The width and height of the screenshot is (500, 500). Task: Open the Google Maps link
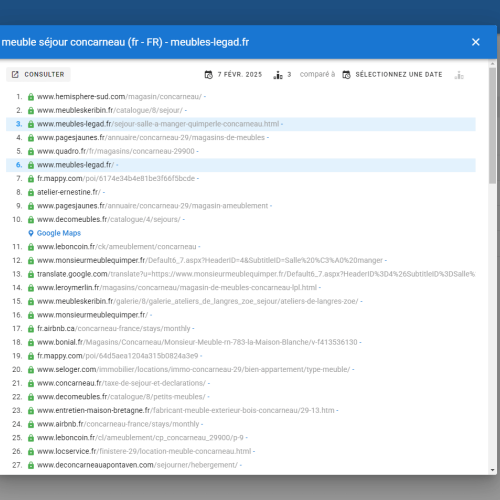point(59,233)
